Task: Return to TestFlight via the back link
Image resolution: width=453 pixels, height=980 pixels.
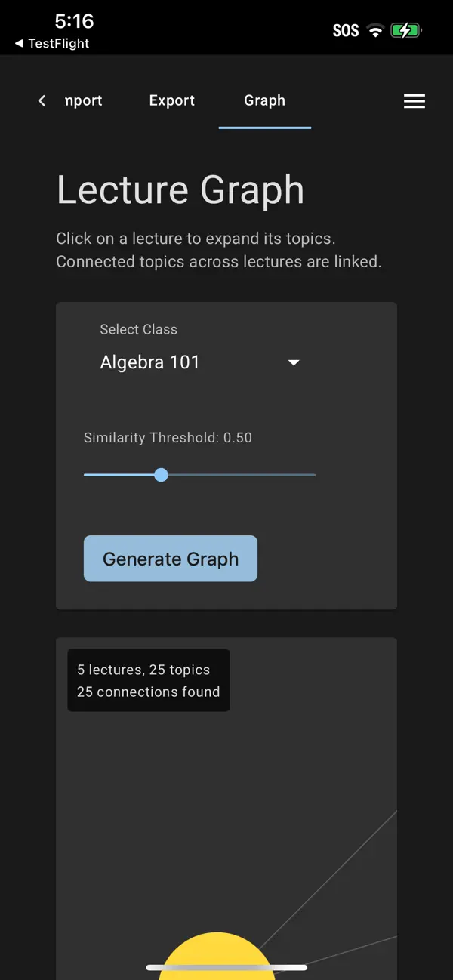Action: [51, 44]
